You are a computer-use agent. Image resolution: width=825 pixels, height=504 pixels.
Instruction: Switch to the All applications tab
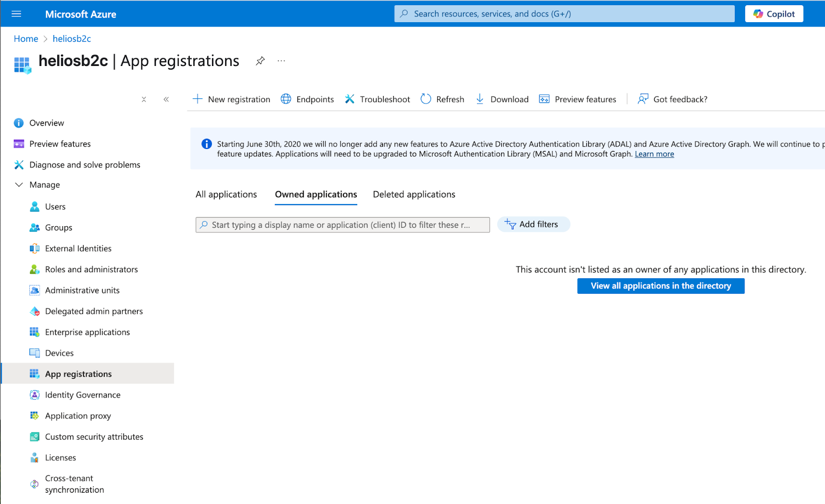[x=226, y=194]
